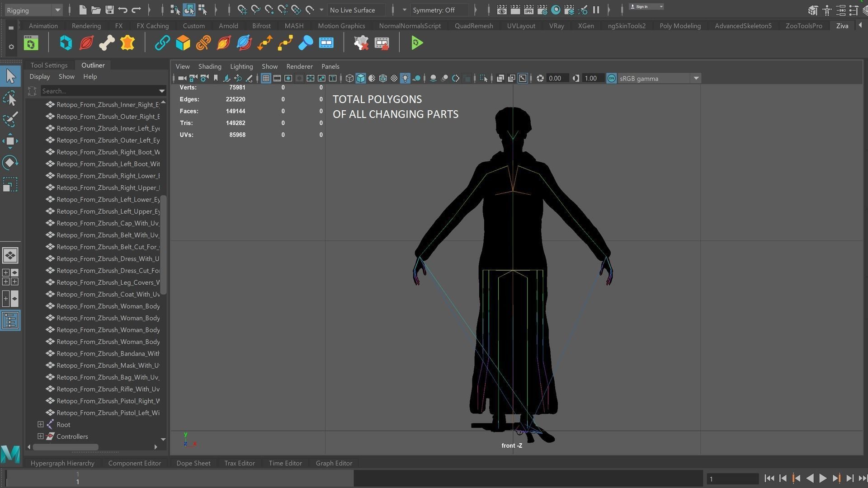Image resolution: width=868 pixels, height=488 pixels.
Task: Switch to the AdvancedSkeleton5 shelf tab
Action: (743, 26)
